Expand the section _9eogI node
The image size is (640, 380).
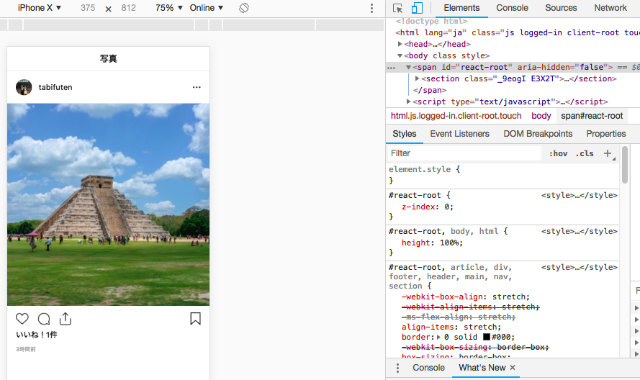[x=417, y=78]
